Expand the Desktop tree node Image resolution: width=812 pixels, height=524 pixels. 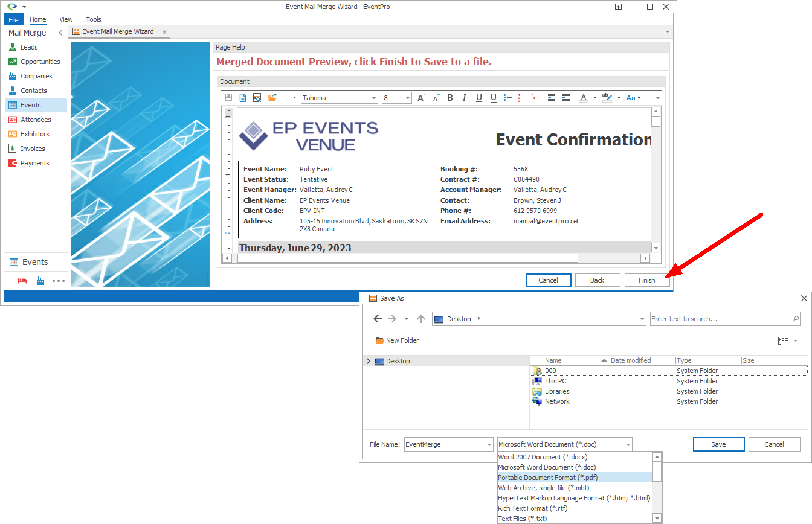point(368,361)
